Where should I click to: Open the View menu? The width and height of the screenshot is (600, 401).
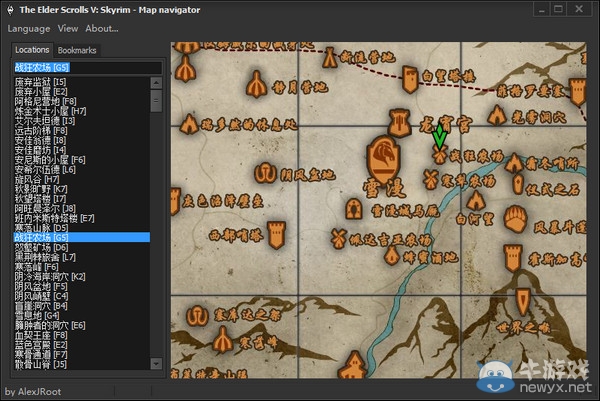(x=68, y=29)
